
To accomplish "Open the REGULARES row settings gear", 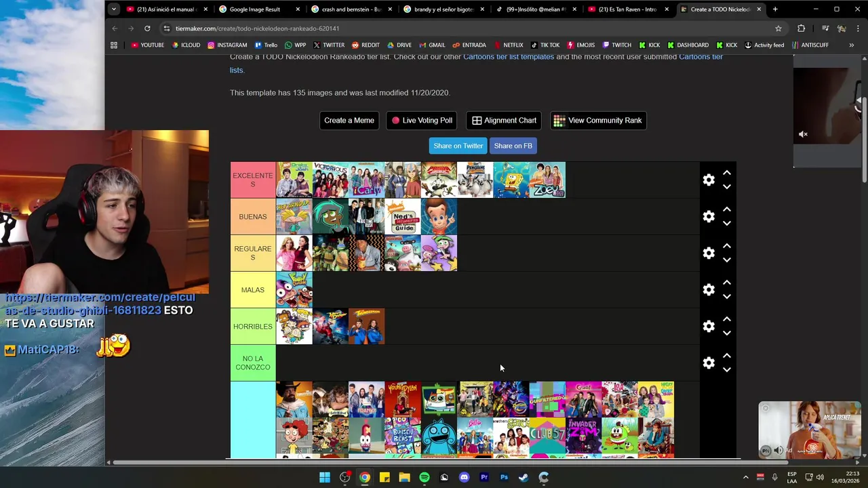I will (x=709, y=253).
